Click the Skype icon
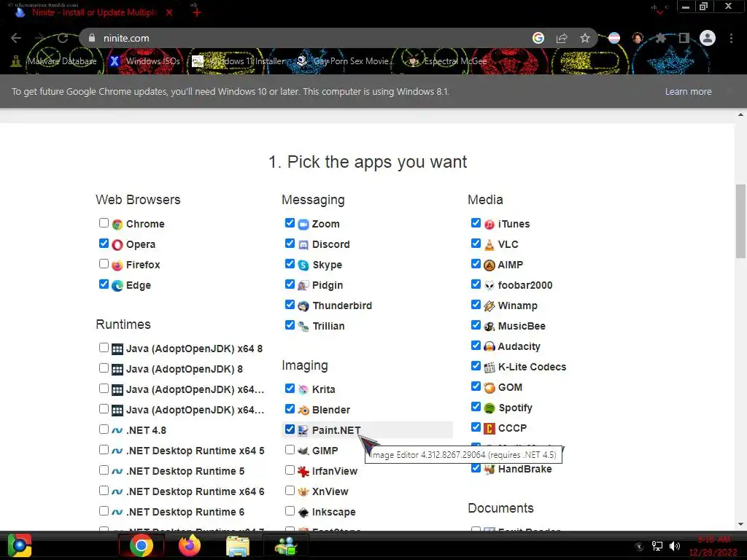This screenshot has height=560, width=747. point(303,265)
